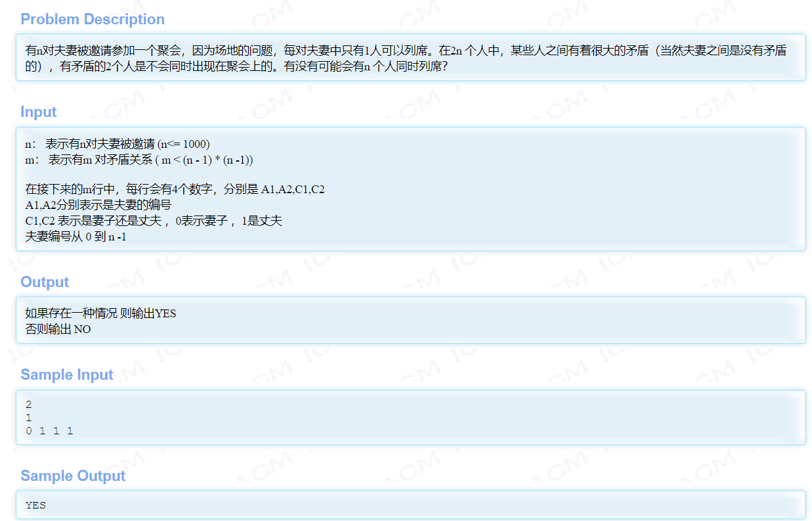Click the Sample Output heading
This screenshot has height=521, width=812.
pyautogui.click(x=73, y=476)
